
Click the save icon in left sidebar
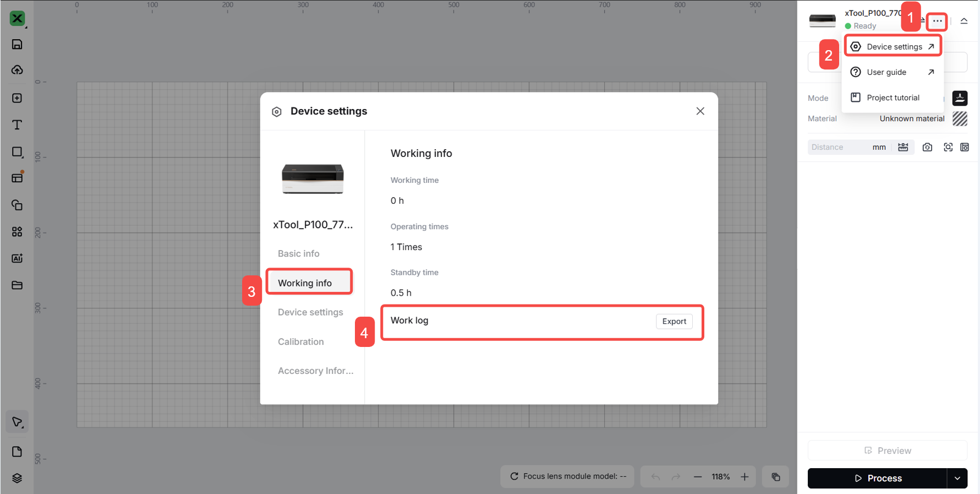(17, 45)
